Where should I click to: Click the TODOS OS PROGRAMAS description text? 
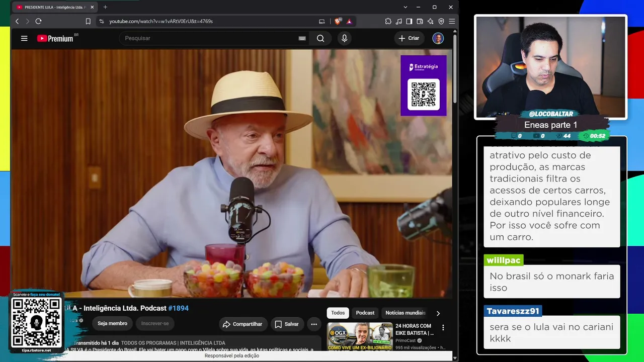173,343
